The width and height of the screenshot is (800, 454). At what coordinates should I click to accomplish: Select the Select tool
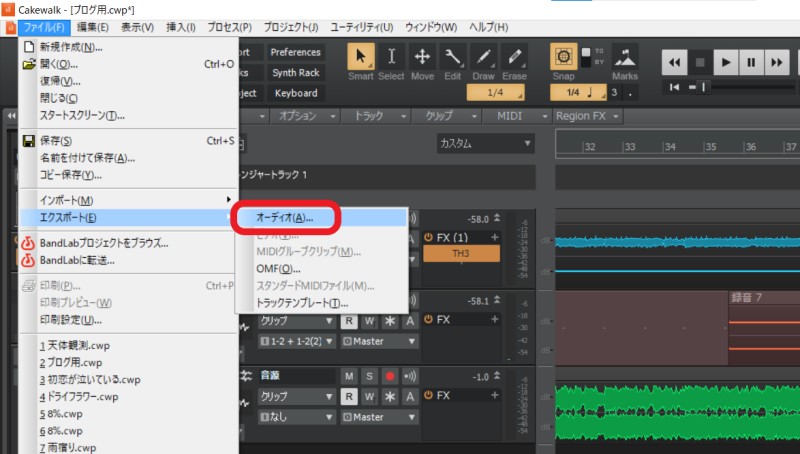[391, 57]
